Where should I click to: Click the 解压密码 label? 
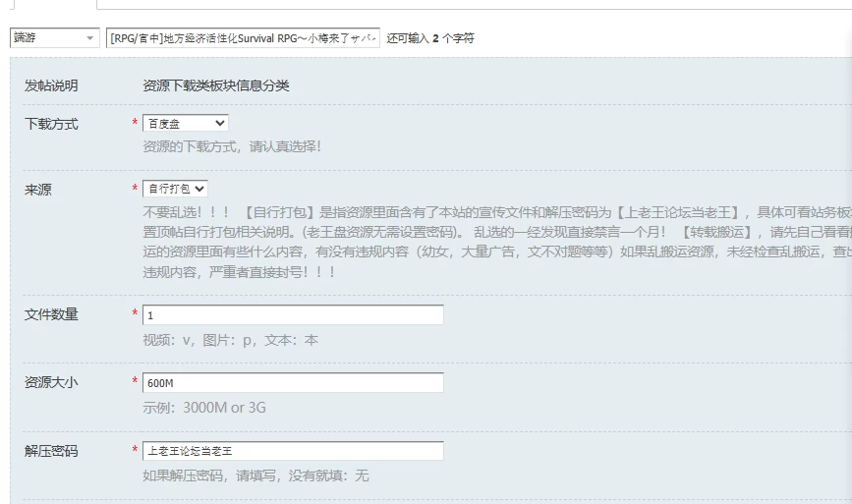51,451
